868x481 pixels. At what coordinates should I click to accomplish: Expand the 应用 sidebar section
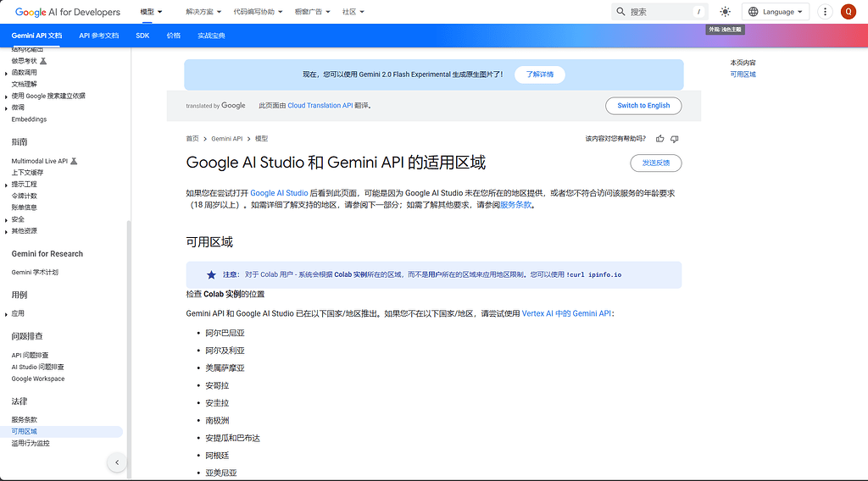6,314
